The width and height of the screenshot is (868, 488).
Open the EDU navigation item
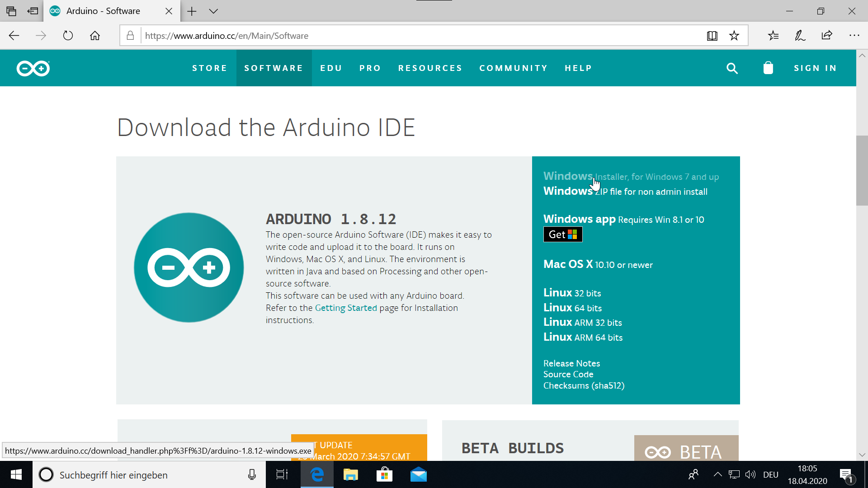[331, 68]
